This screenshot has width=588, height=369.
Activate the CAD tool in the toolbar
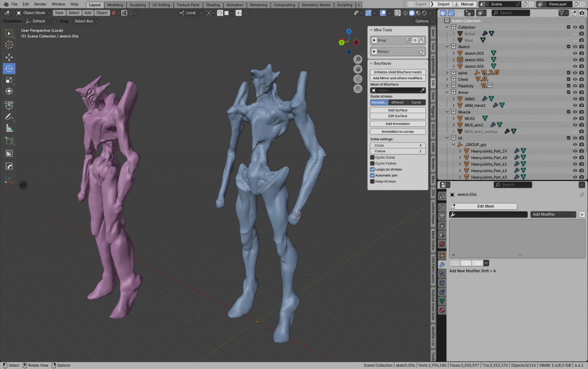point(9,105)
